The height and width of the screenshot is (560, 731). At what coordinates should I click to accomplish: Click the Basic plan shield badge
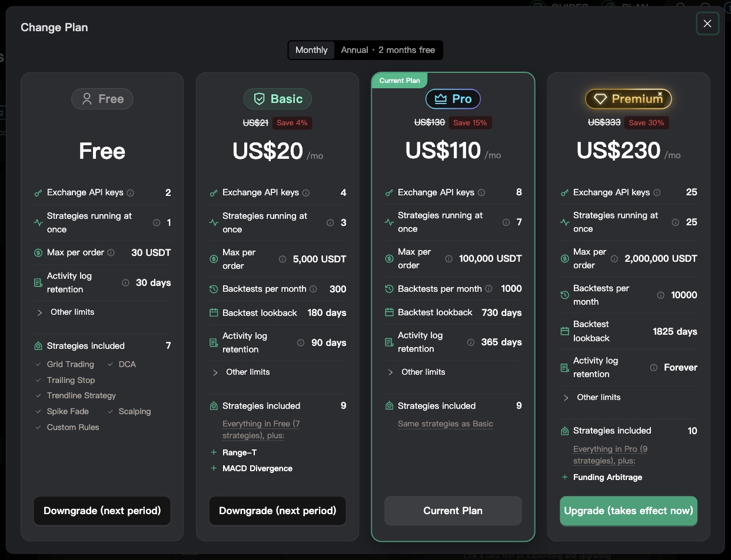pyautogui.click(x=277, y=99)
